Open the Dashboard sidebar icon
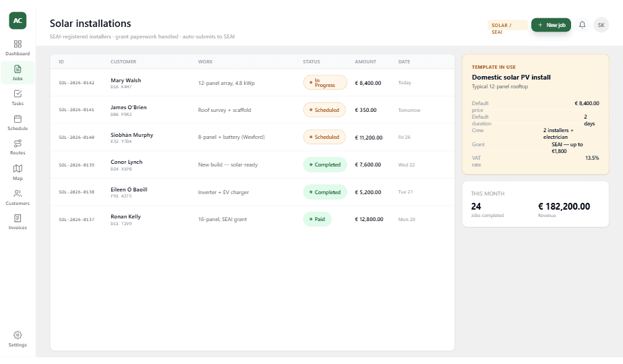 pos(18,44)
